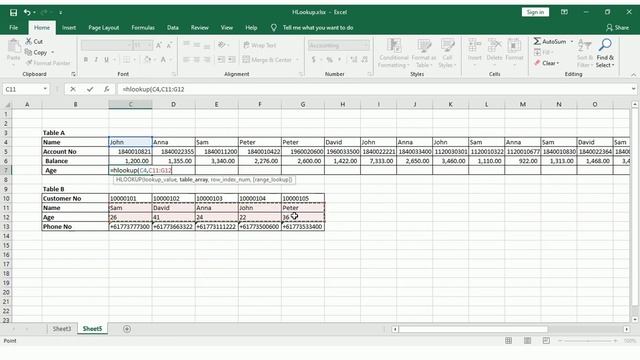Select the Sheet5 tab
The width and height of the screenshot is (640, 360).
pyautogui.click(x=92, y=329)
